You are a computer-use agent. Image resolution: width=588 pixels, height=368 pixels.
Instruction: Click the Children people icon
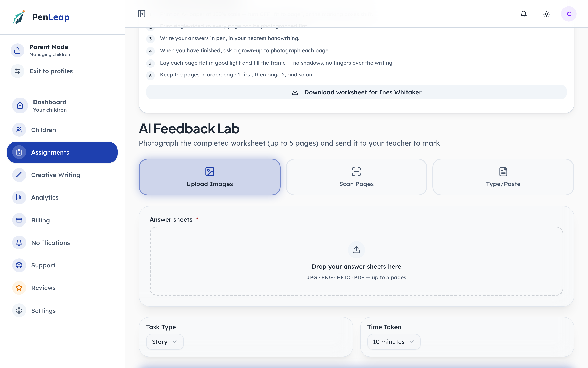19,130
